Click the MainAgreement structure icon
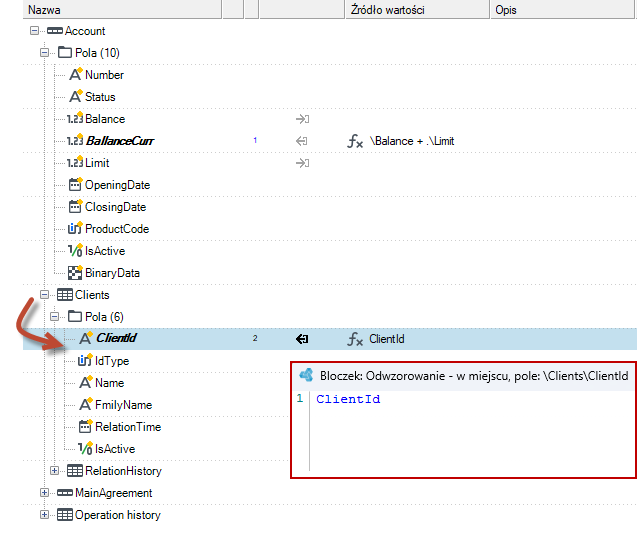Viewport: 637px width, 558px height. click(x=65, y=493)
